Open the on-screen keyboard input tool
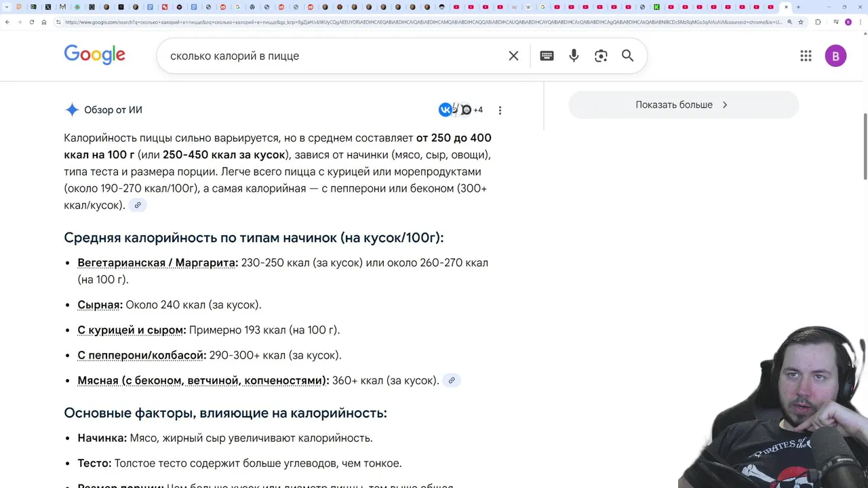 click(547, 56)
